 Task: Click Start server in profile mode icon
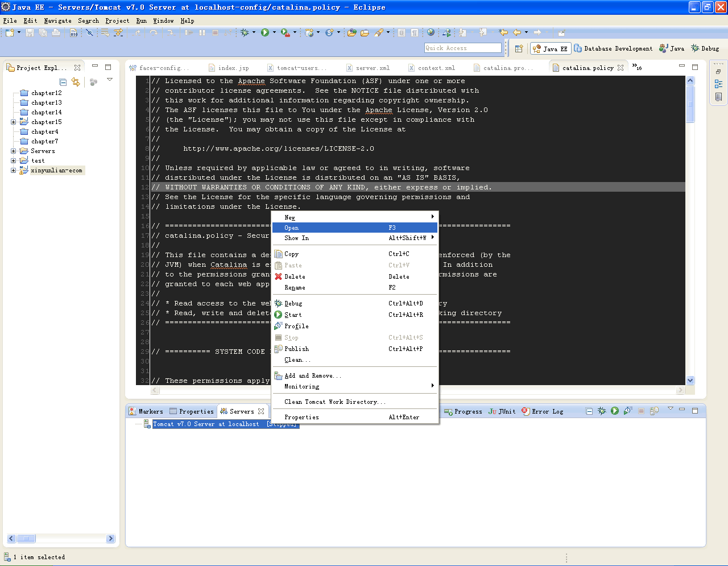[x=628, y=411]
